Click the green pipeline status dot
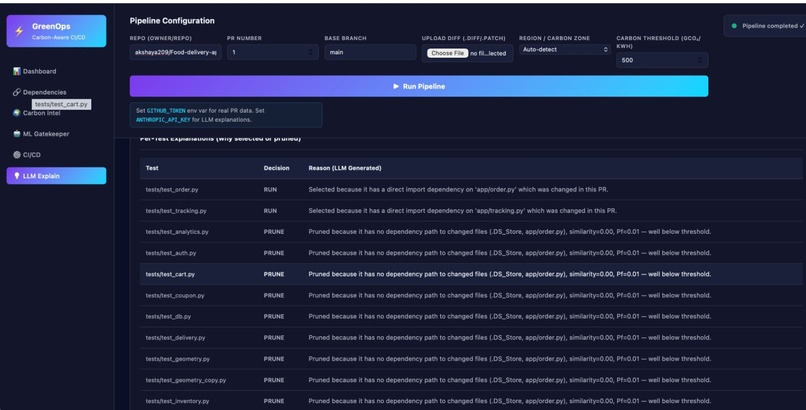The height and width of the screenshot is (410, 806). (734, 26)
